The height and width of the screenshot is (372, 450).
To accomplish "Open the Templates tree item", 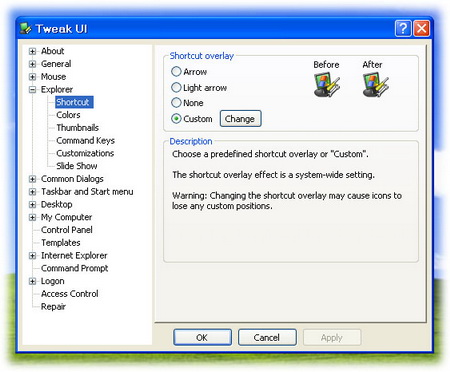I will click(60, 243).
